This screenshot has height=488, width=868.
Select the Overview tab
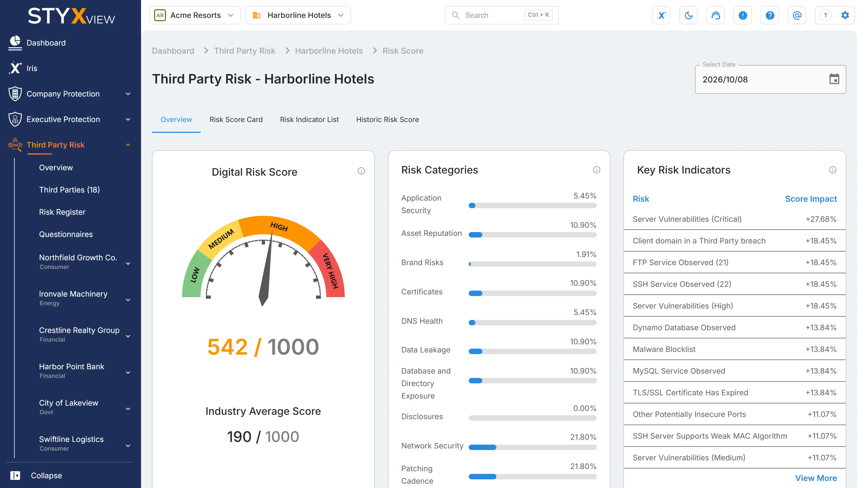coord(176,120)
